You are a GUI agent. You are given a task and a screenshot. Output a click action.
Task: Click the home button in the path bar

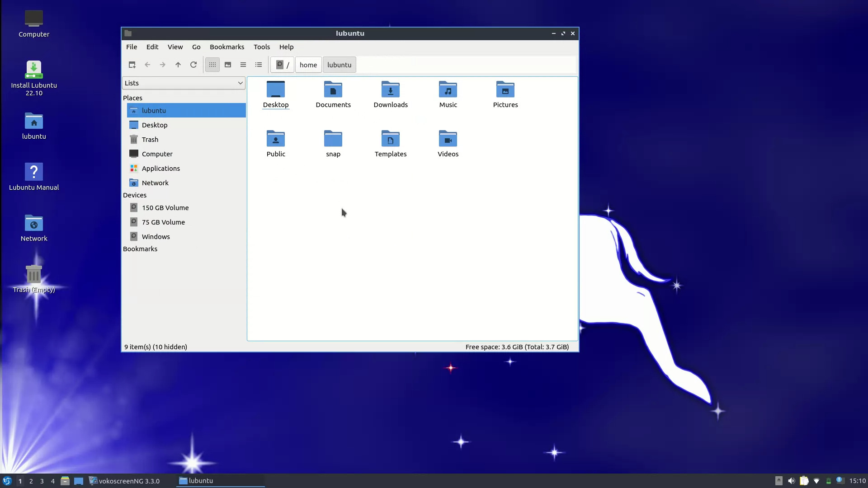tap(308, 65)
